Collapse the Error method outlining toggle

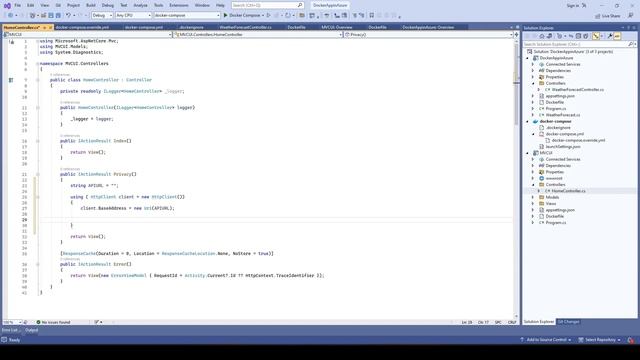[37, 264]
